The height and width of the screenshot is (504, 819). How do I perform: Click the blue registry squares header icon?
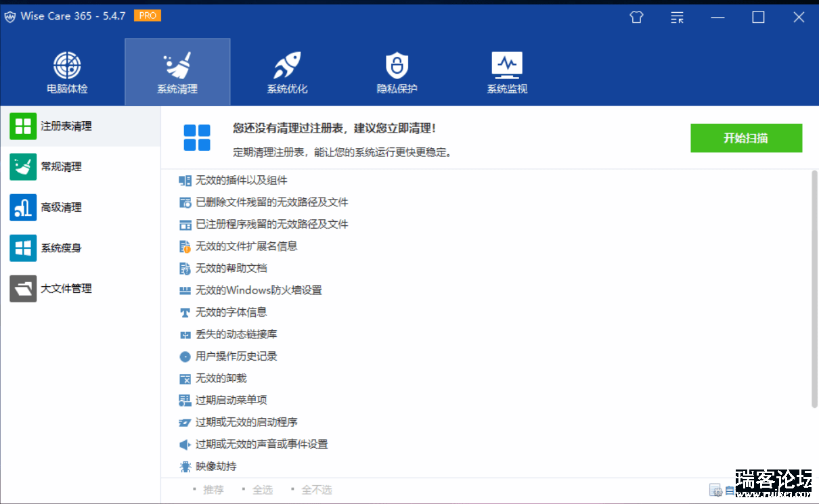197,138
